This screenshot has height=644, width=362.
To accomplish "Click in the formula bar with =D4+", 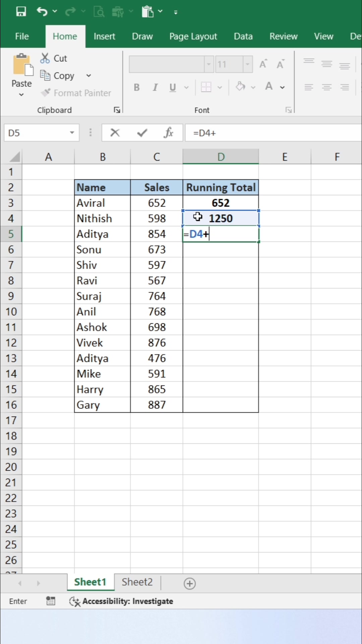I will (274, 133).
